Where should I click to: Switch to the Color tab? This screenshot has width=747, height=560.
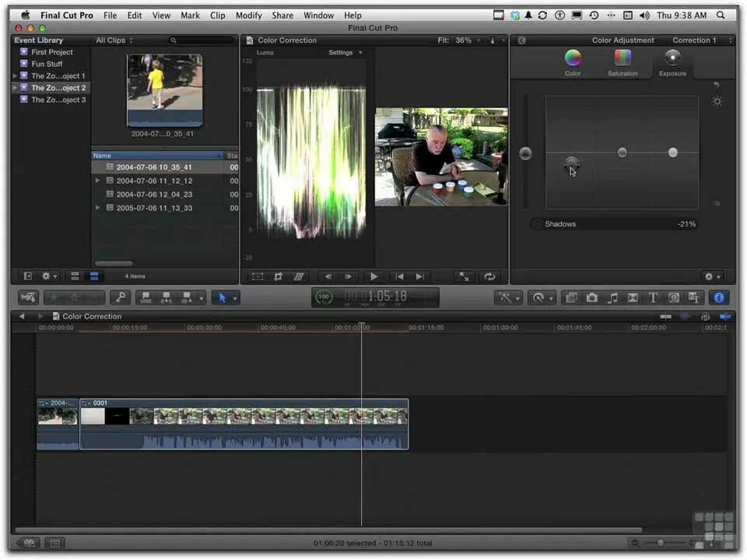573,63
